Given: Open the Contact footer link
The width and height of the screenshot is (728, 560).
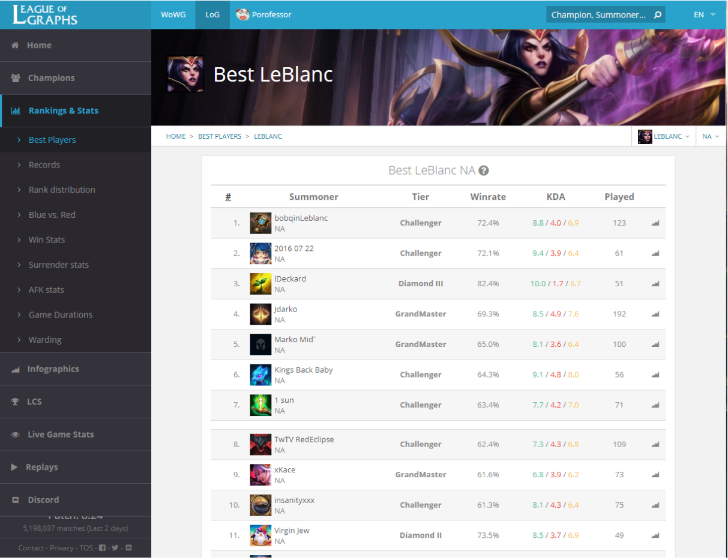Looking at the screenshot, I should (31, 547).
